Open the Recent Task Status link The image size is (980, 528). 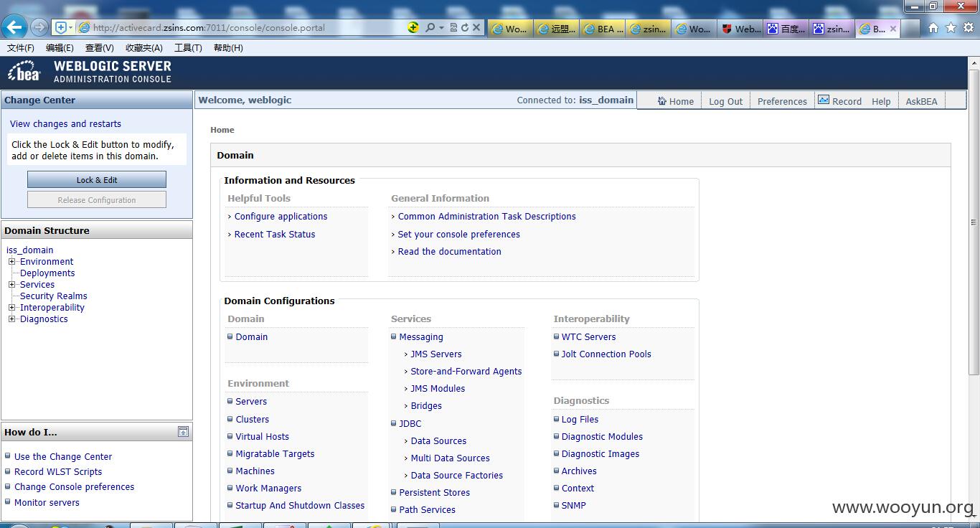click(x=275, y=234)
